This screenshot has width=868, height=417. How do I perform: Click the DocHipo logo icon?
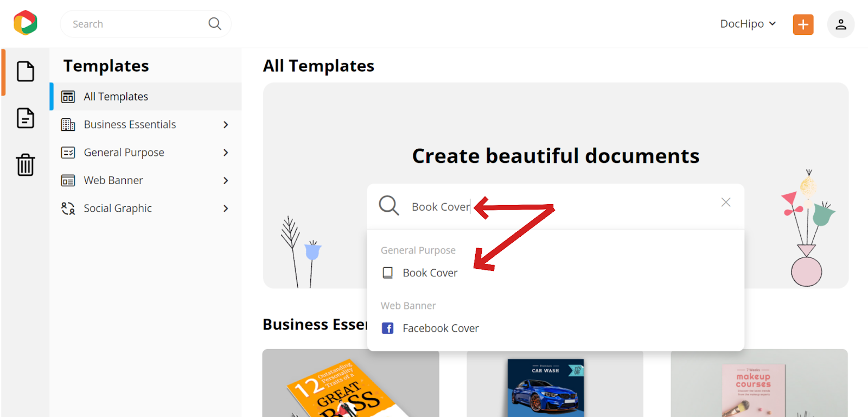point(25,23)
